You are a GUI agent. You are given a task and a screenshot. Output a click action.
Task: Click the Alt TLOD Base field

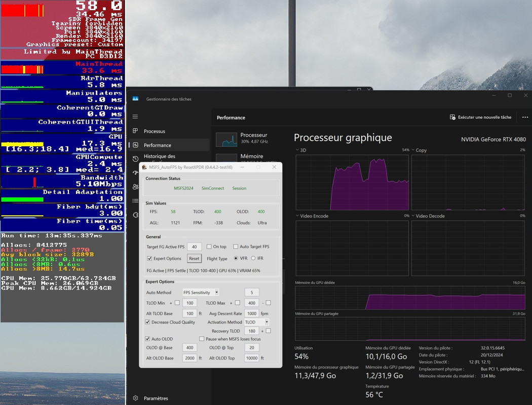pyautogui.click(x=189, y=313)
